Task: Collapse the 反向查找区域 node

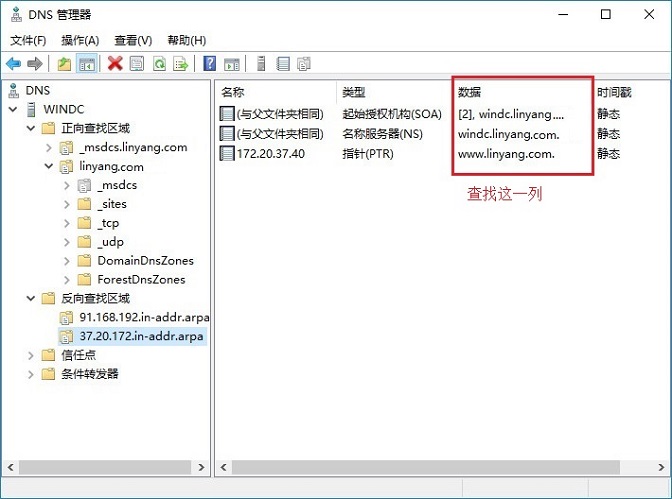Action: (x=31, y=298)
